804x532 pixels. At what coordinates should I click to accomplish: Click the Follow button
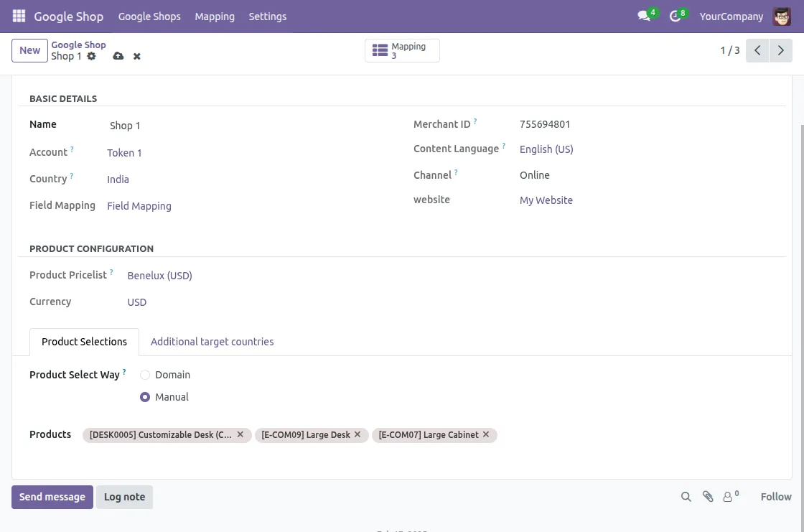776,497
